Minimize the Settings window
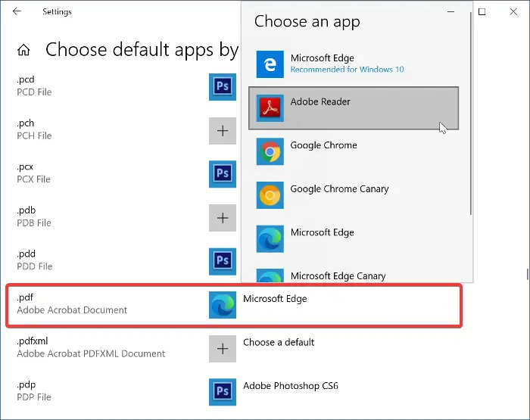This screenshot has height=420, width=530. pos(450,11)
